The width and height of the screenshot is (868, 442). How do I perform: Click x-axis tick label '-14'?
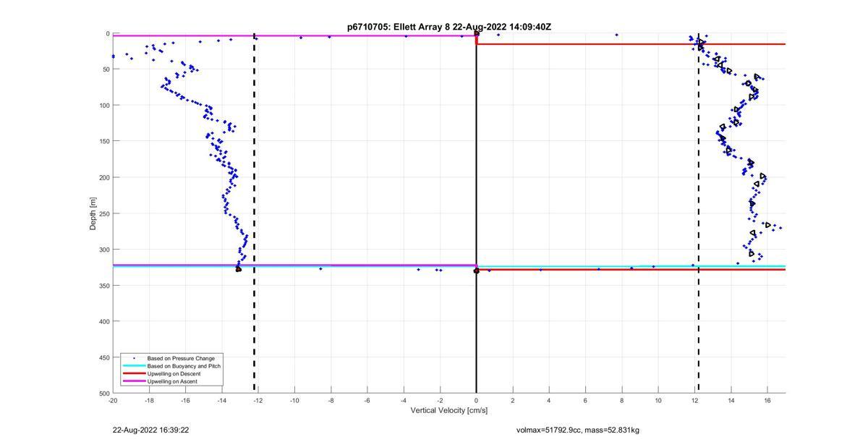(222, 400)
